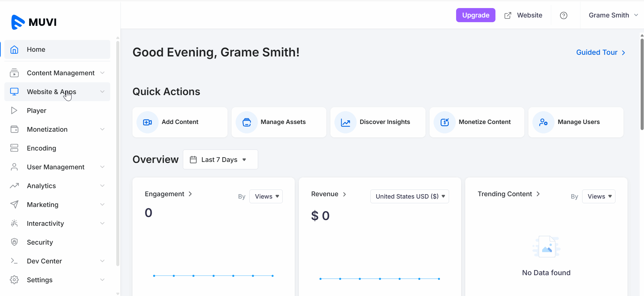Open the Player menu item
The image size is (644, 296).
click(37, 111)
